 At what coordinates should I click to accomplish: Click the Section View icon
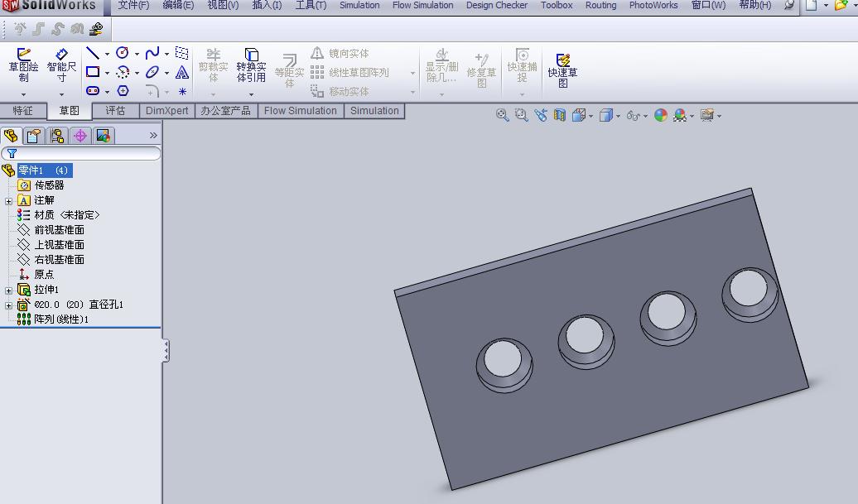click(x=559, y=115)
